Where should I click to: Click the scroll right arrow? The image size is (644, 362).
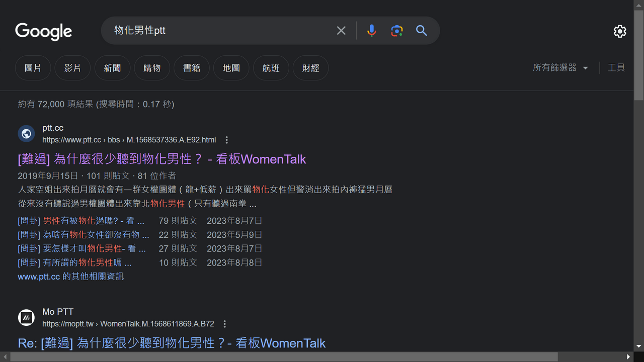pos(628,357)
